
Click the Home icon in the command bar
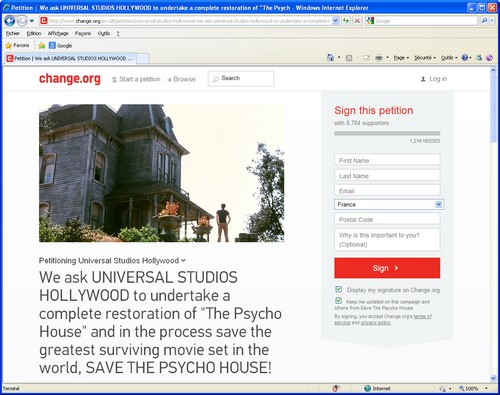click(330, 58)
